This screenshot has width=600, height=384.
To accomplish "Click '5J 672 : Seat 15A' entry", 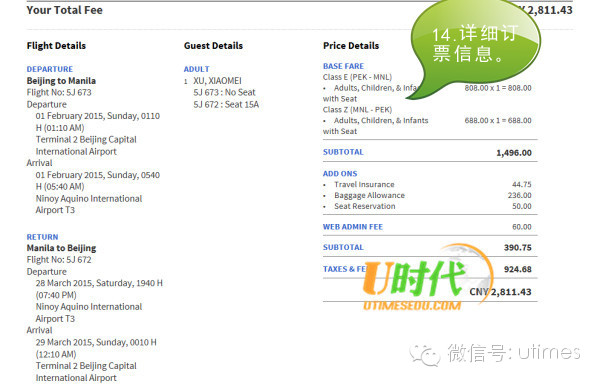I will click(226, 104).
